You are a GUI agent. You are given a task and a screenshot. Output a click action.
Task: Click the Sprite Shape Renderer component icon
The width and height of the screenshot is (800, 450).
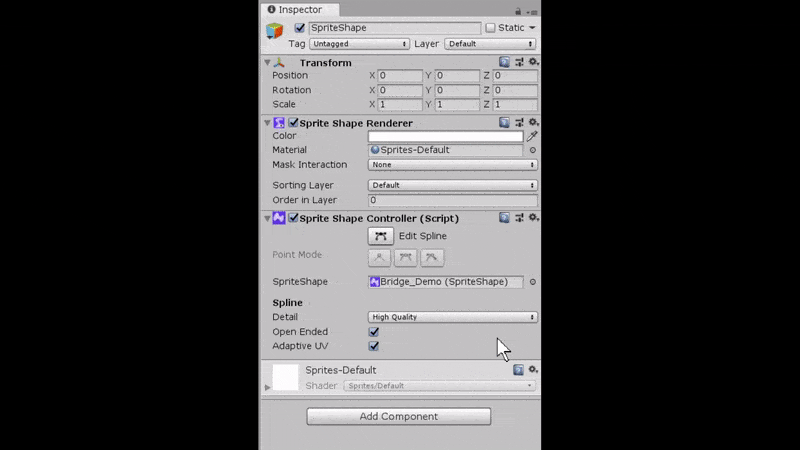[279, 123]
